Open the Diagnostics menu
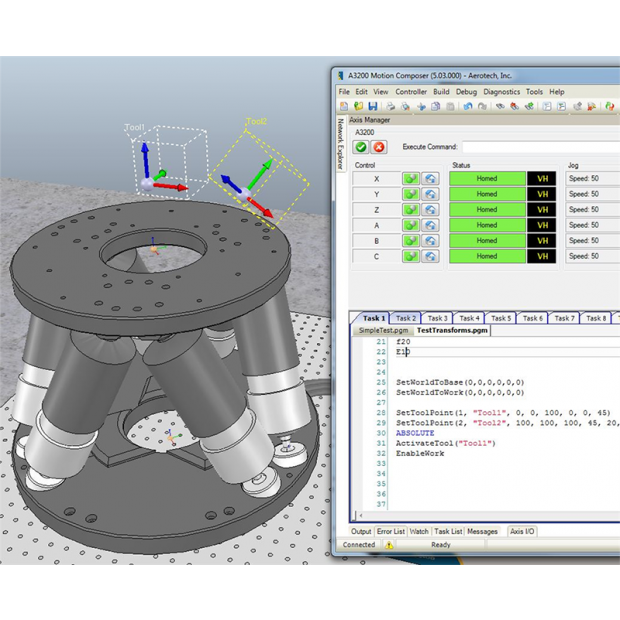This screenshot has width=620, height=620. pos(501,92)
